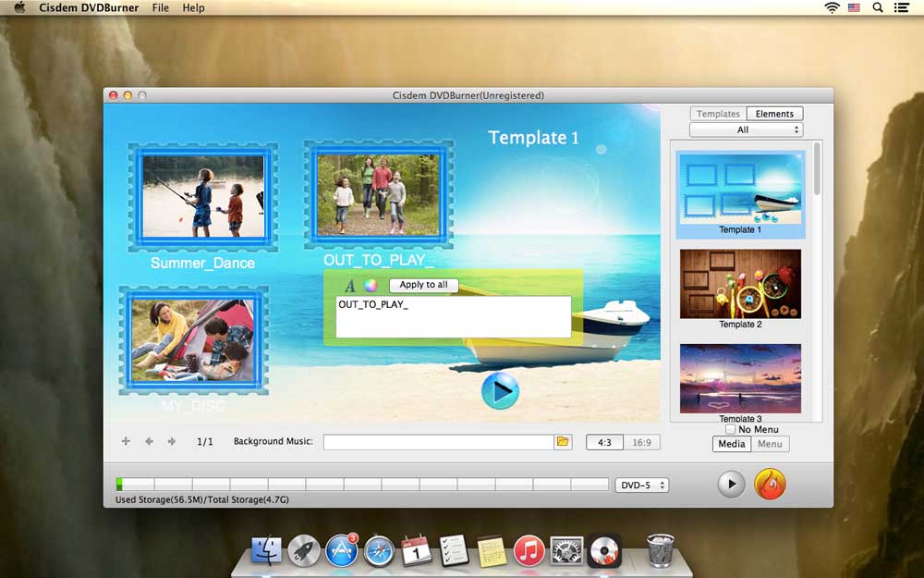
Task: Click the blue play button on menu
Action: 500,391
